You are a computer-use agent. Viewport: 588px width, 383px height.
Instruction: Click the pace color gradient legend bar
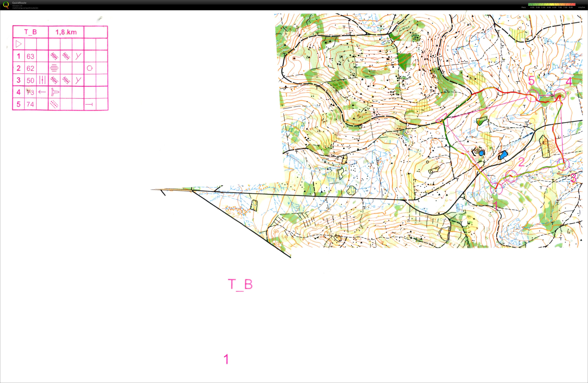pos(552,4)
